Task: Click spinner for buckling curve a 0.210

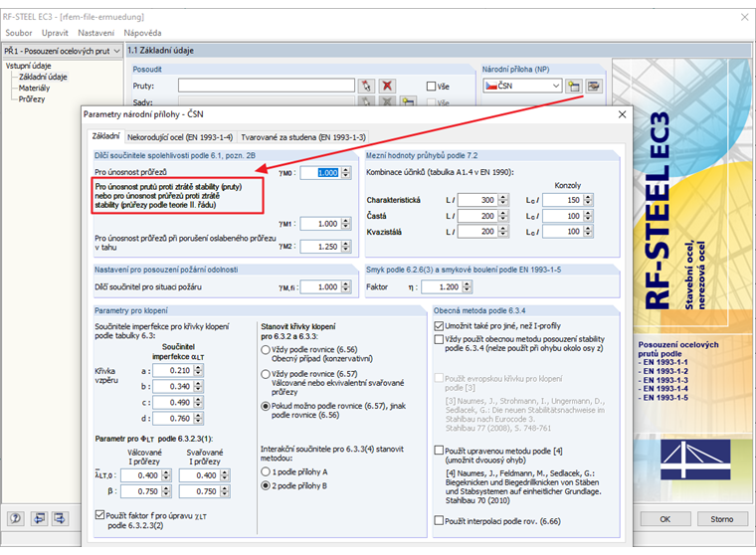Action: (x=198, y=370)
